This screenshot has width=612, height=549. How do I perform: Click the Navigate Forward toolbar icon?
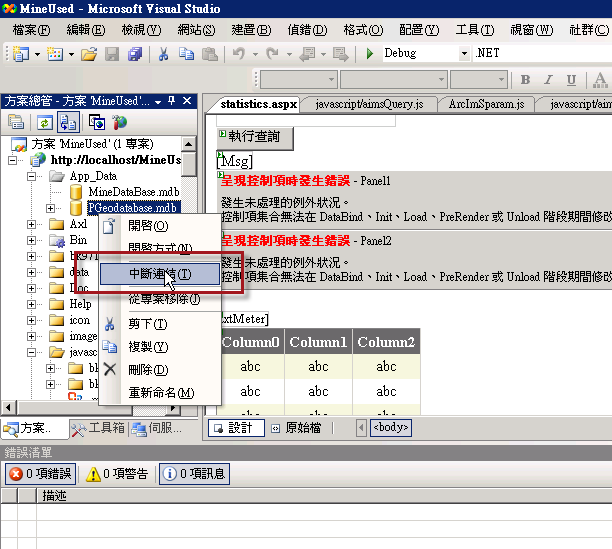[341, 54]
